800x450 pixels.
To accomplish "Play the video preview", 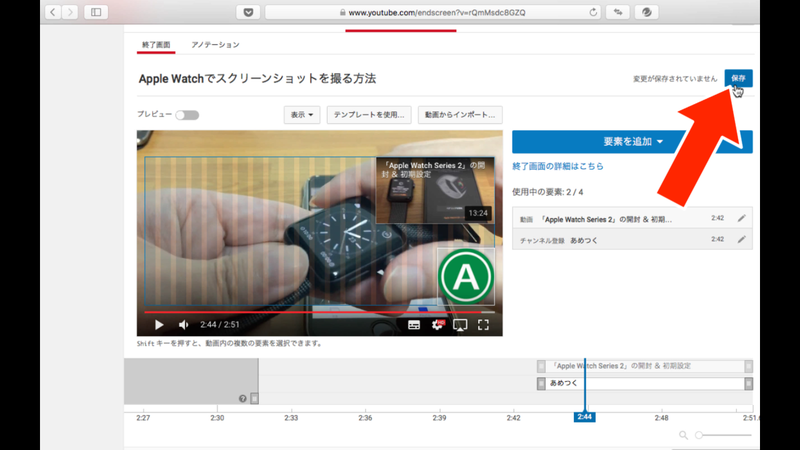I will [x=159, y=324].
